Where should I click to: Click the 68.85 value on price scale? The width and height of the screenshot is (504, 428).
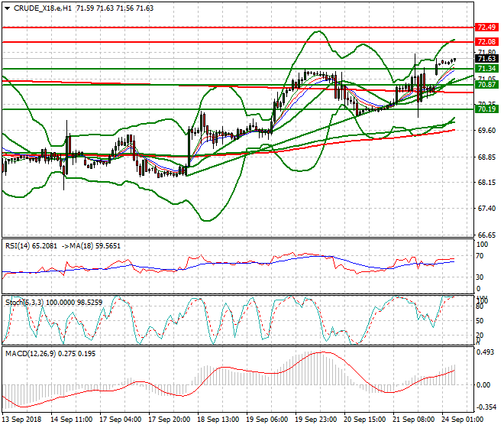(x=485, y=157)
